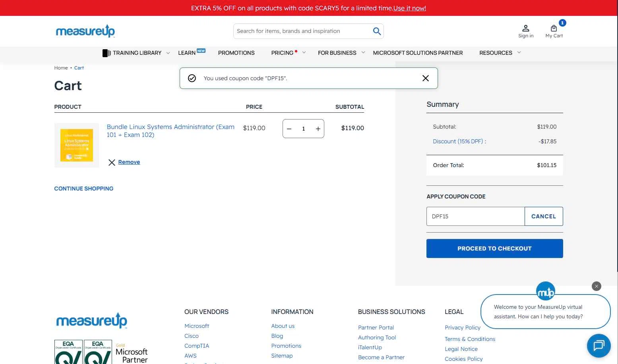Open the Resources menu item
The image size is (618, 364).
(x=496, y=53)
